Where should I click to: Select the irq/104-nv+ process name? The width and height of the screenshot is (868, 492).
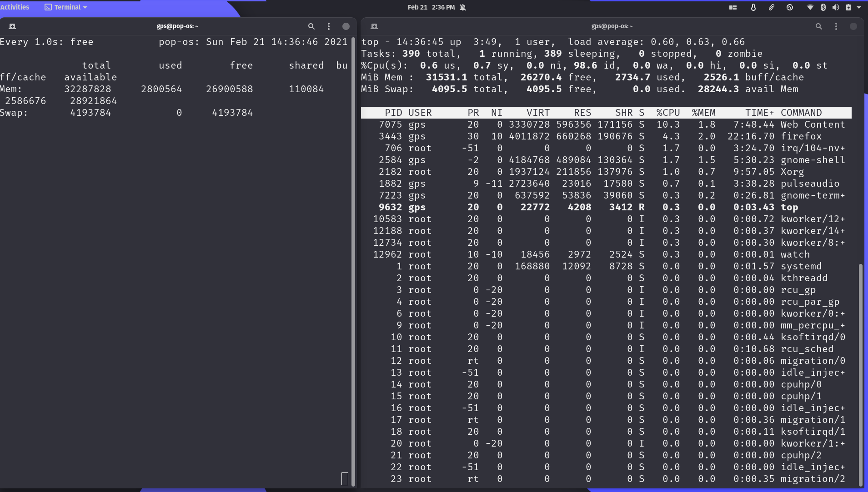point(813,148)
